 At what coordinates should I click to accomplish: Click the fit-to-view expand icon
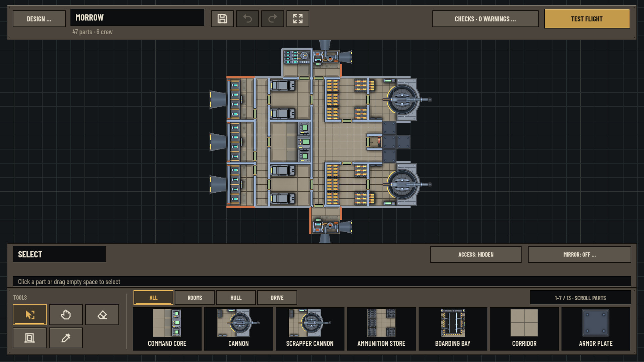(298, 18)
